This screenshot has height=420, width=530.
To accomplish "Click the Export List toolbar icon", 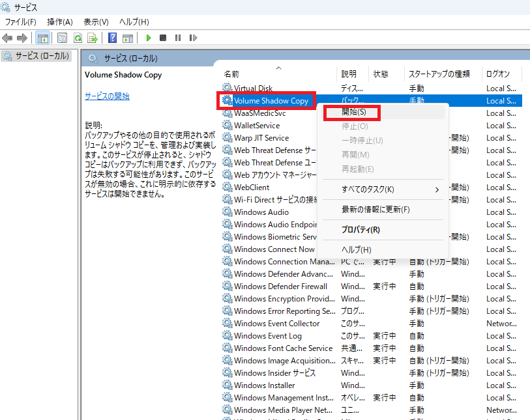I will tap(93, 38).
